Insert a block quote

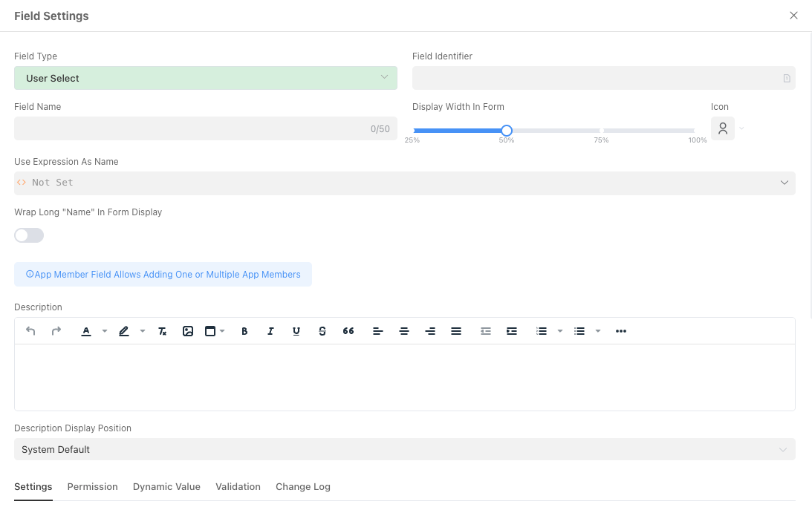[348, 331]
